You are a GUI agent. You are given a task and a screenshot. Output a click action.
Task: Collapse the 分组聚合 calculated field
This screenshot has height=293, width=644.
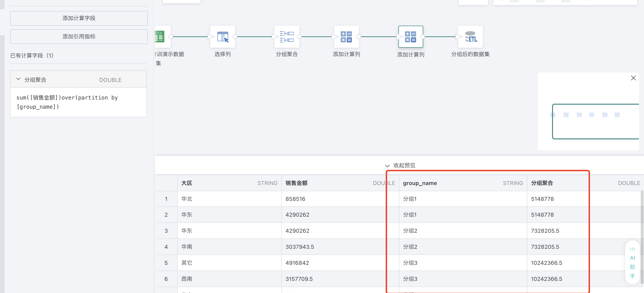click(x=18, y=79)
